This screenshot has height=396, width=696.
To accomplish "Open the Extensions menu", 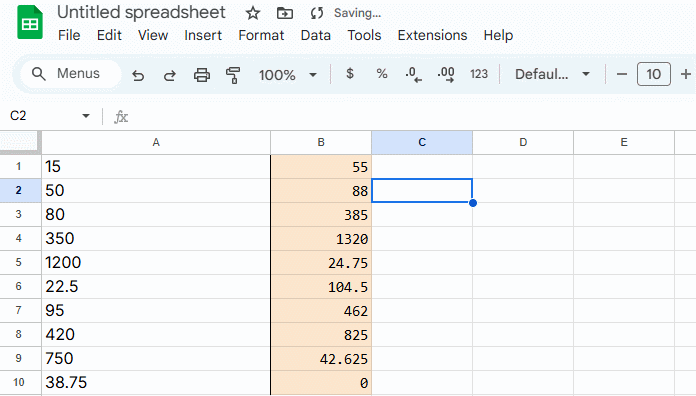I will (432, 35).
